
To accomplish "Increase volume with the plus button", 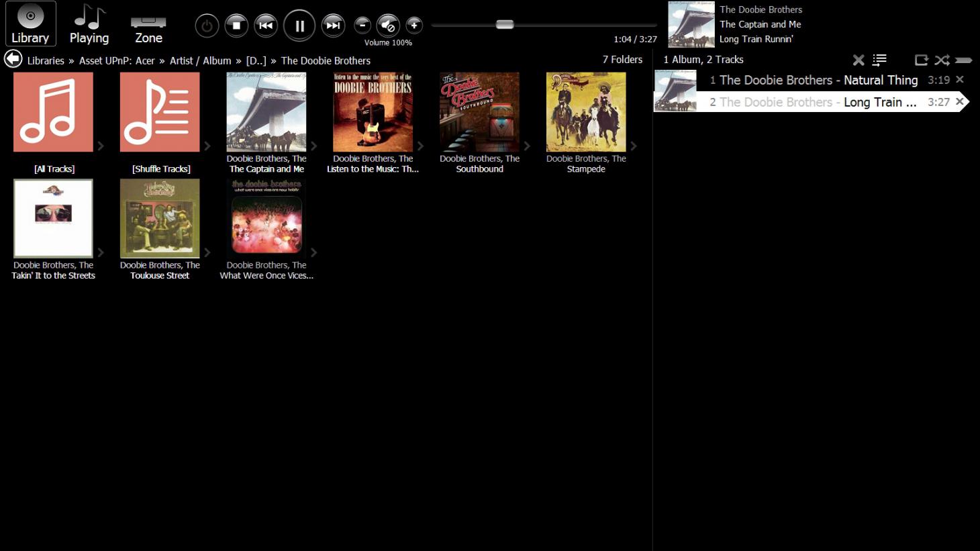I will tap(414, 26).
